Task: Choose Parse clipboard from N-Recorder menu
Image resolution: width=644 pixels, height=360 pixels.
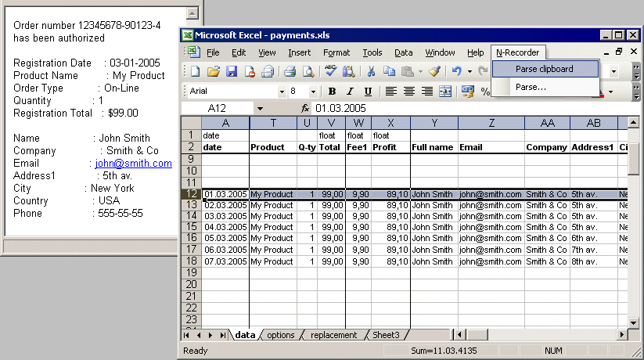Action: pyautogui.click(x=545, y=69)
